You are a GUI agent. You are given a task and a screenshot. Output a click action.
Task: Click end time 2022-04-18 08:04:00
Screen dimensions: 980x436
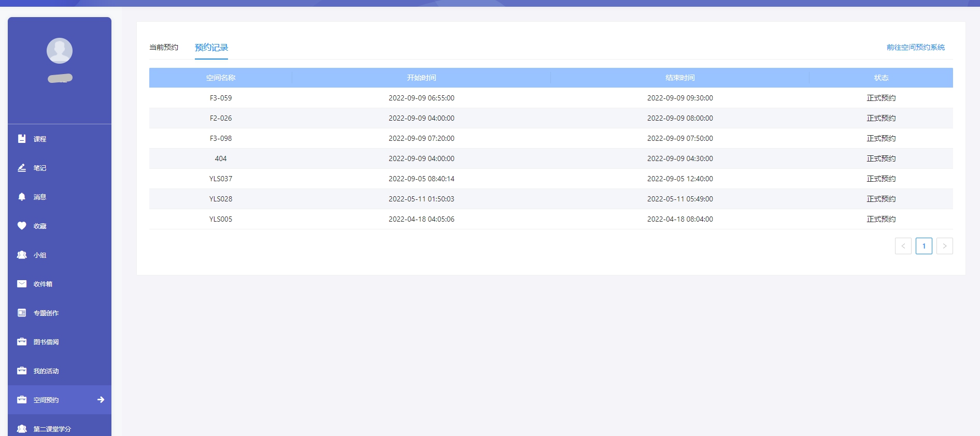(680, 219)
